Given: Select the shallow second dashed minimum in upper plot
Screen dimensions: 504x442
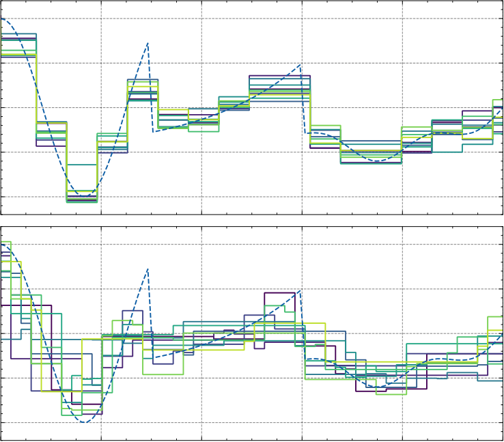Looking at the screenshot, I should pyautogui.click(x=377, y=161).
